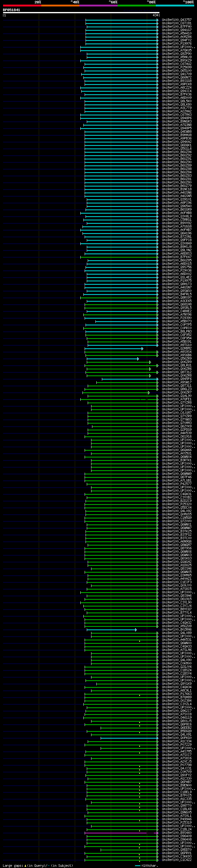Image resolution: width=197 pixels, height=868 pixels.
Task: Click the UniRef100_Q945F6 entry
Action: click(x=176, y=379)
